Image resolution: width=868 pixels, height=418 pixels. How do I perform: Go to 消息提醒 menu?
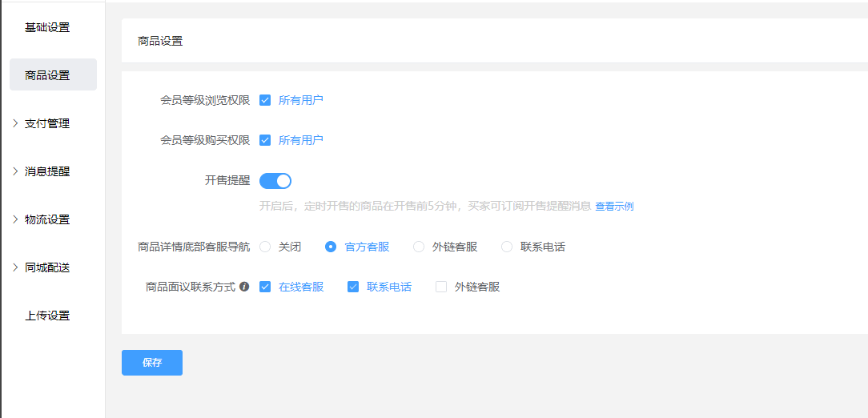click(x=47, y=171)
